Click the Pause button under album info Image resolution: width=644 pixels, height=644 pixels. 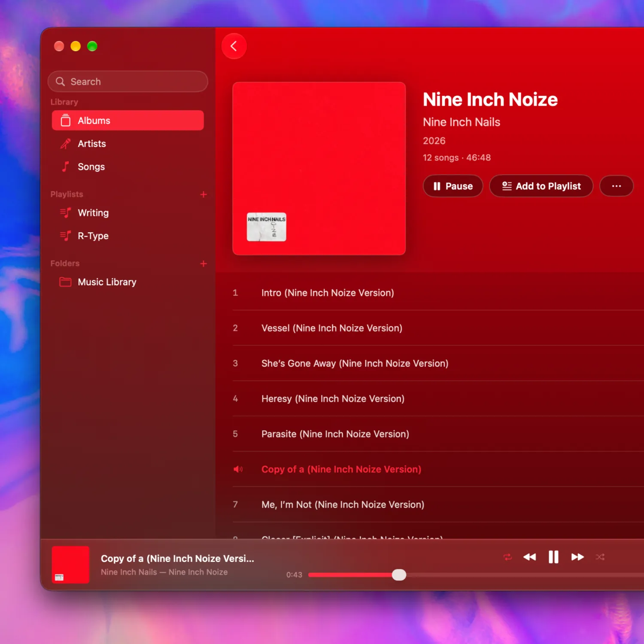pos(453,186)
